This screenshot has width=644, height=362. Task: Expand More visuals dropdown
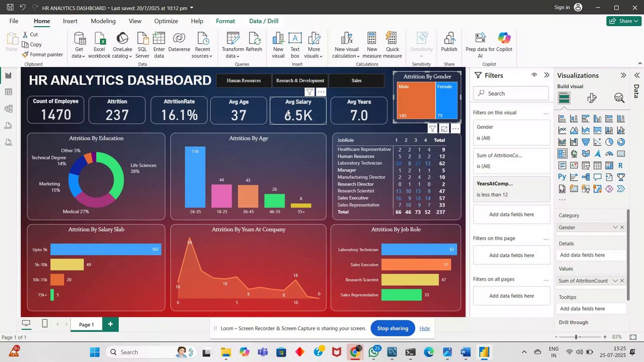314,45
